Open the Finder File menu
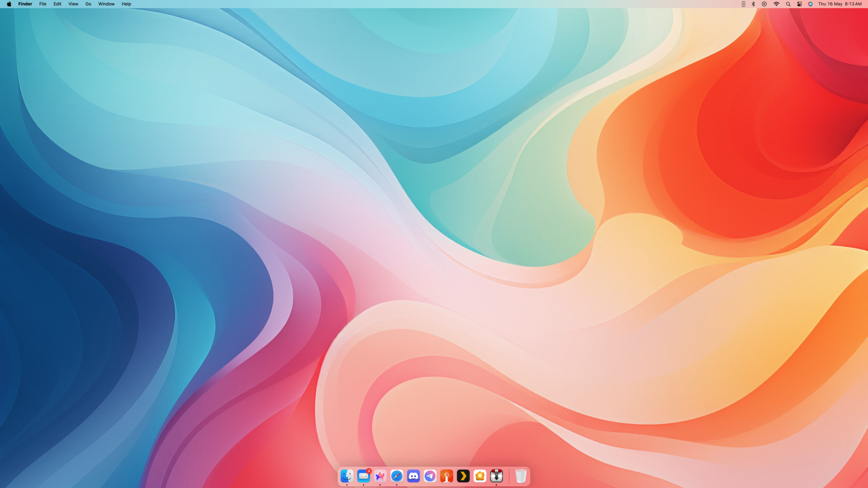Screen dimensions: 868x488 click(42, 4)
